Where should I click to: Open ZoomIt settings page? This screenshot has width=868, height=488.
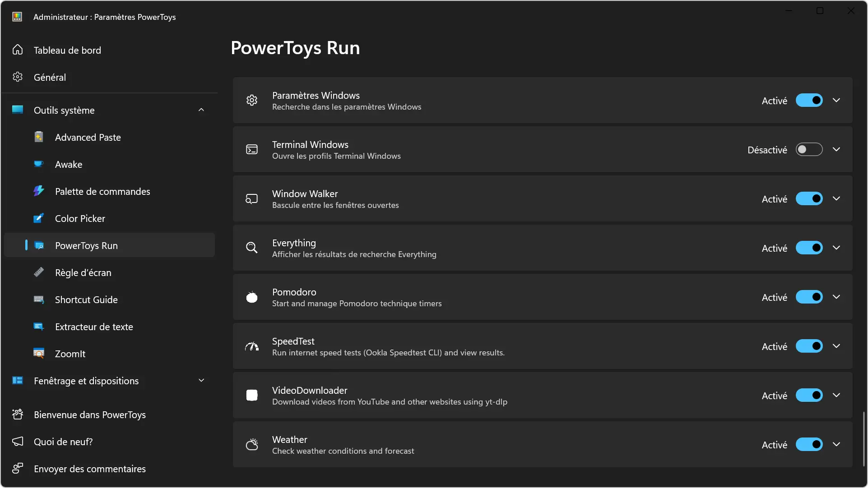(109, 354)
